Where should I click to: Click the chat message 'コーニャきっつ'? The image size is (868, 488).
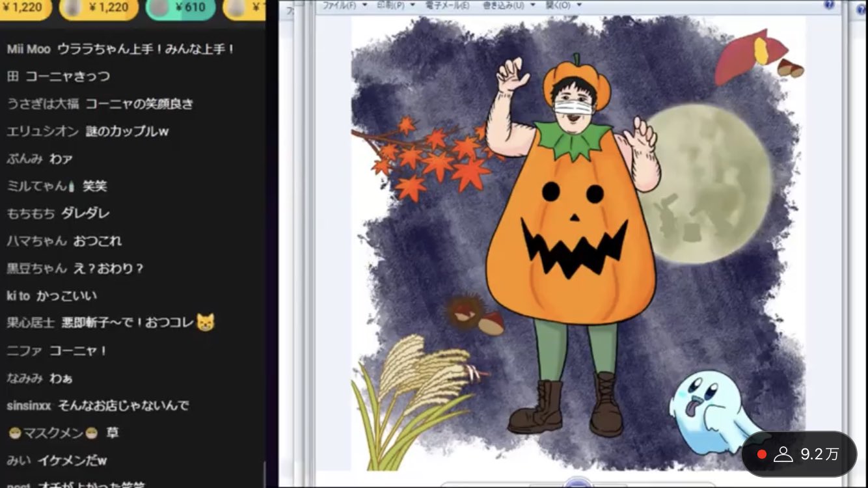tap(68, 76)
